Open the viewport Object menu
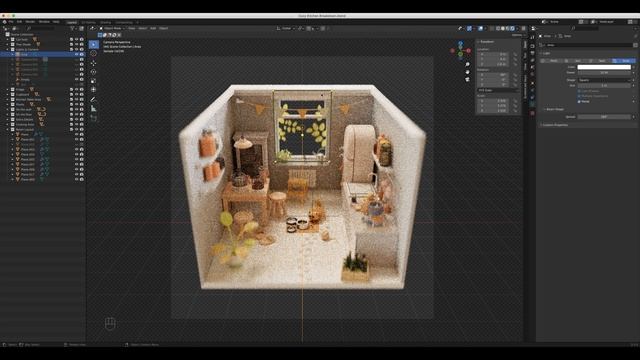 (164, 29)
